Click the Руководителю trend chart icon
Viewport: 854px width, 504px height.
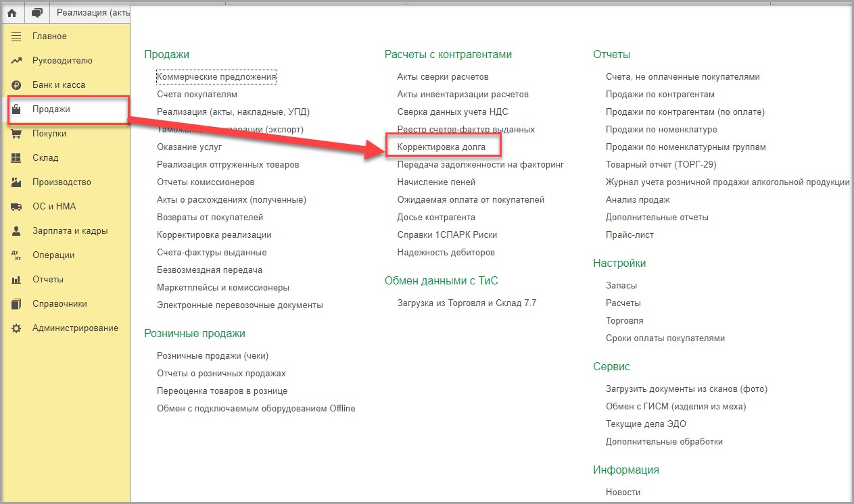click(17, 61)
